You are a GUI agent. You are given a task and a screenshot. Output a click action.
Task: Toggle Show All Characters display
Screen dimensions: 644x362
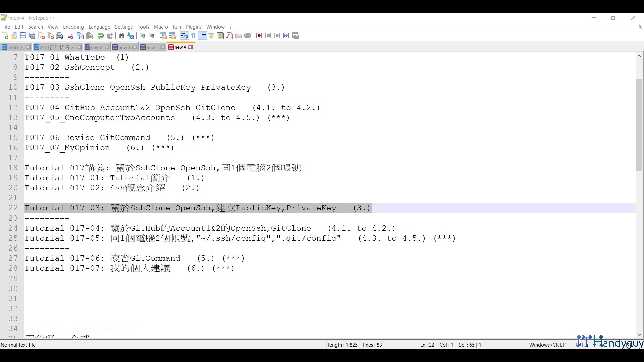pyautogui.click(x=193, y=36)
